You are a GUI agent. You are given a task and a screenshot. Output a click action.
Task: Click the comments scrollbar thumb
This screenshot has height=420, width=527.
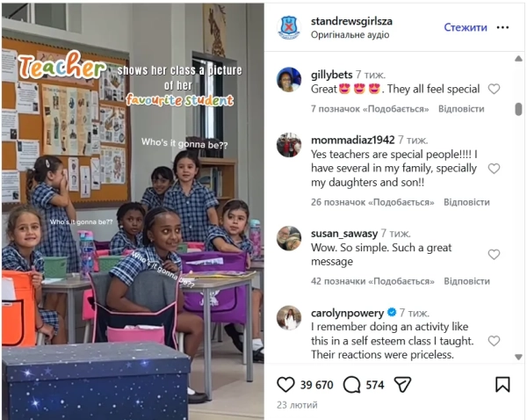pos(518,109)
